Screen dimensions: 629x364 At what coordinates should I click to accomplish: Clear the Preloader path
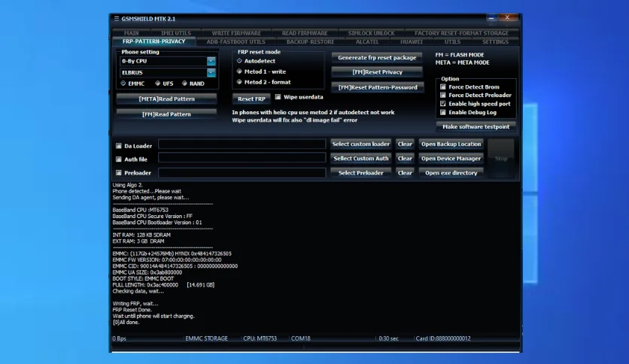405,173
